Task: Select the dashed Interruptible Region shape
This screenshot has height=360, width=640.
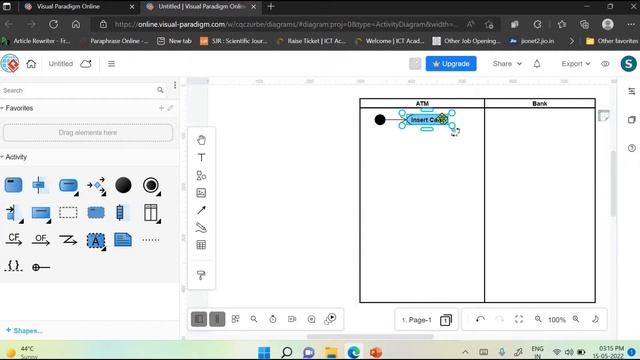Action: tap(68, 213)
